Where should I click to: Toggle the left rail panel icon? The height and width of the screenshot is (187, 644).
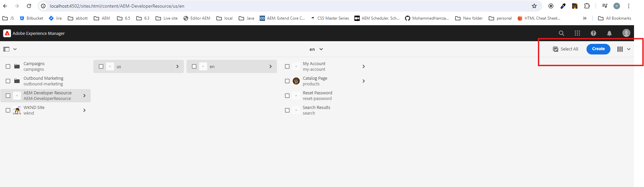pyautogui.click(x=6, y=49)
